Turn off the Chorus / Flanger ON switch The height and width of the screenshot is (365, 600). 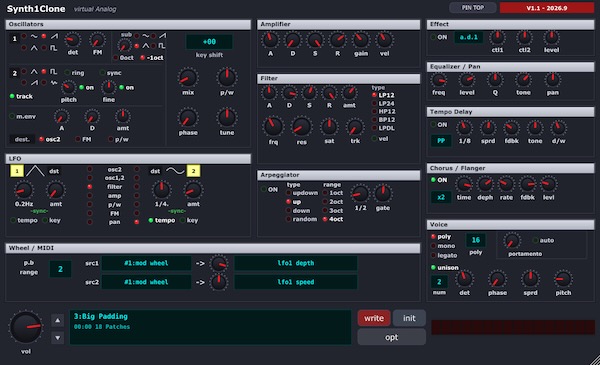tap(434, 180)
